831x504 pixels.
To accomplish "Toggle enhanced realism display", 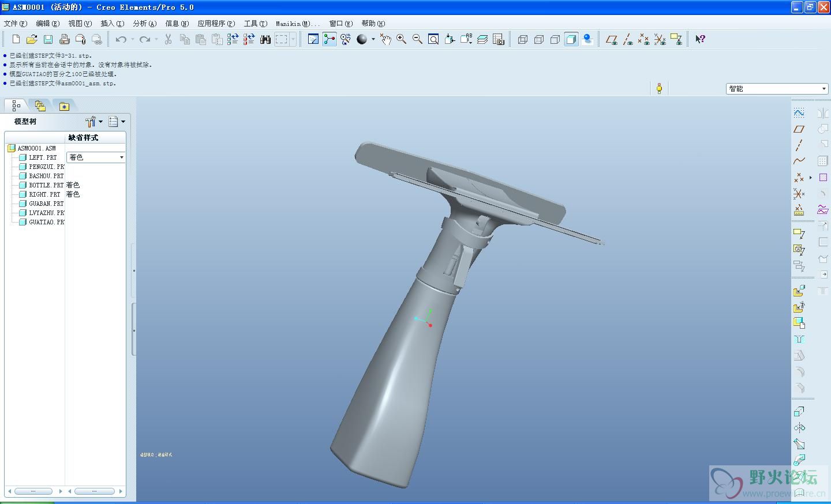I will tap(587, 39).
